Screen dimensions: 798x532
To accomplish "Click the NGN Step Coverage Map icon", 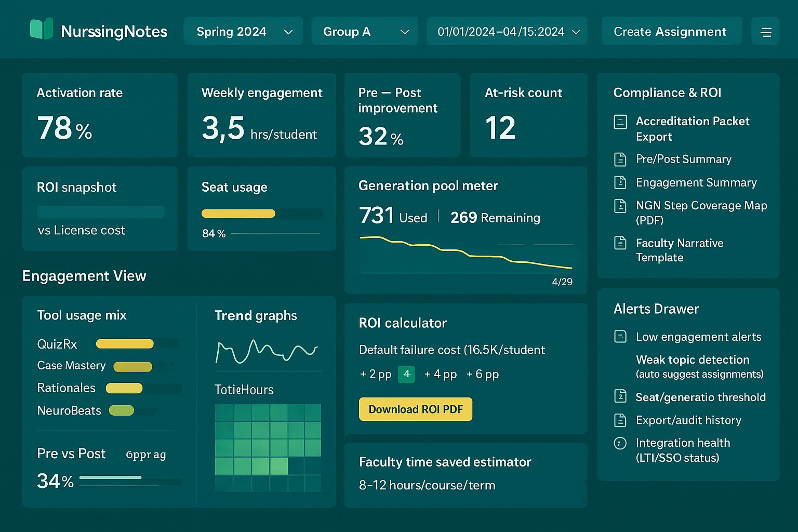I will (x=620, y=206).
